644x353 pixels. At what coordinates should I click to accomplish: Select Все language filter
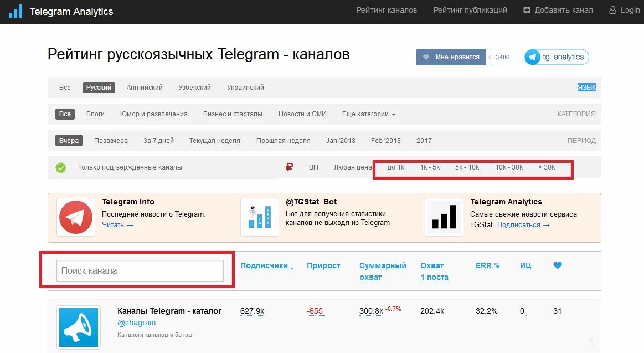coord(65,88)
